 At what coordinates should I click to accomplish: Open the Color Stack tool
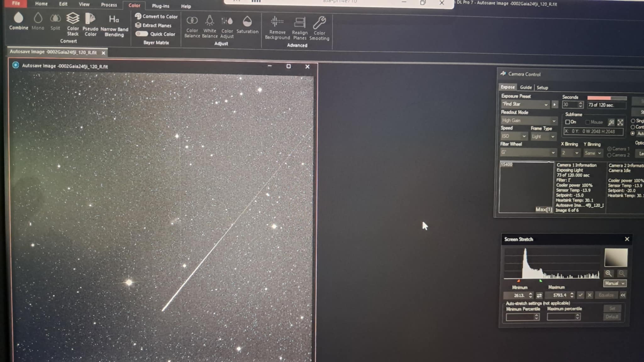(73, 24)
